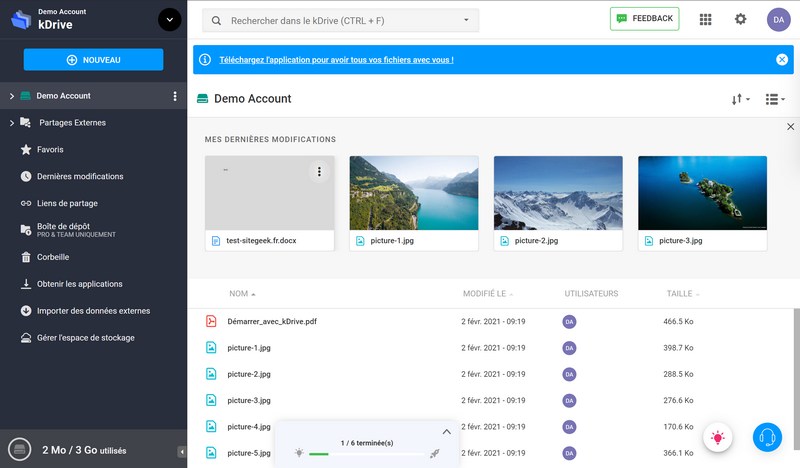800x468 pixels.
Task: Open the headset support chat button
Action: tap(767, 438)
